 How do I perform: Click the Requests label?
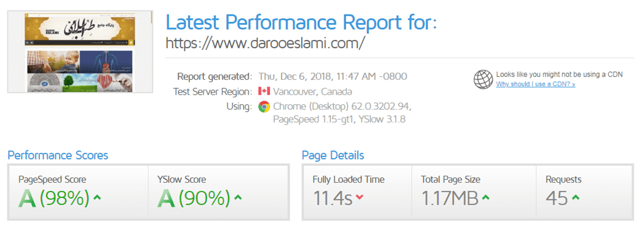tap(563, 179)
